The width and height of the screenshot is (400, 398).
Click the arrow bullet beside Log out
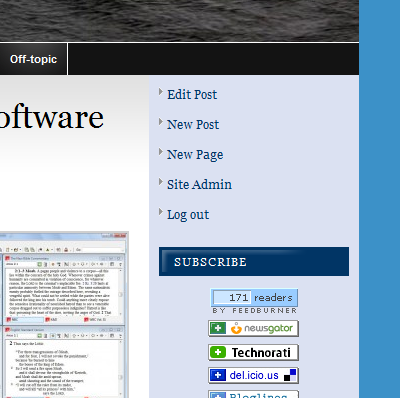pyautogui.click(x=161, y=212)
